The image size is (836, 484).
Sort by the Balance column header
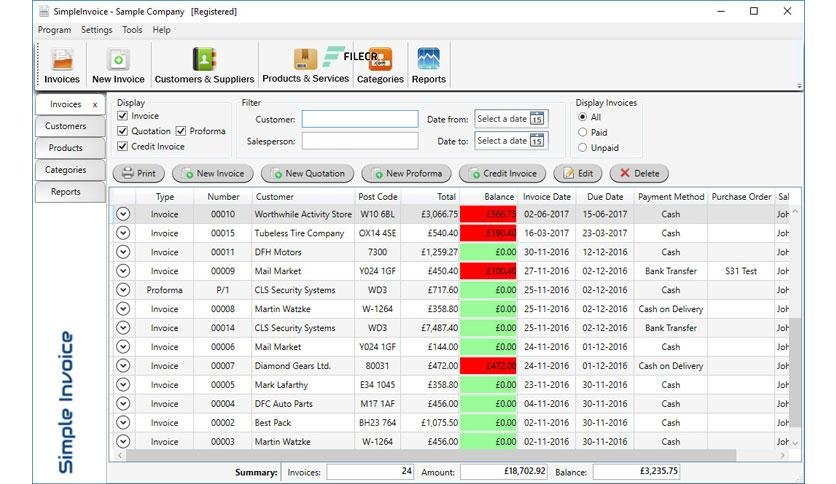(x=488, y=197)
